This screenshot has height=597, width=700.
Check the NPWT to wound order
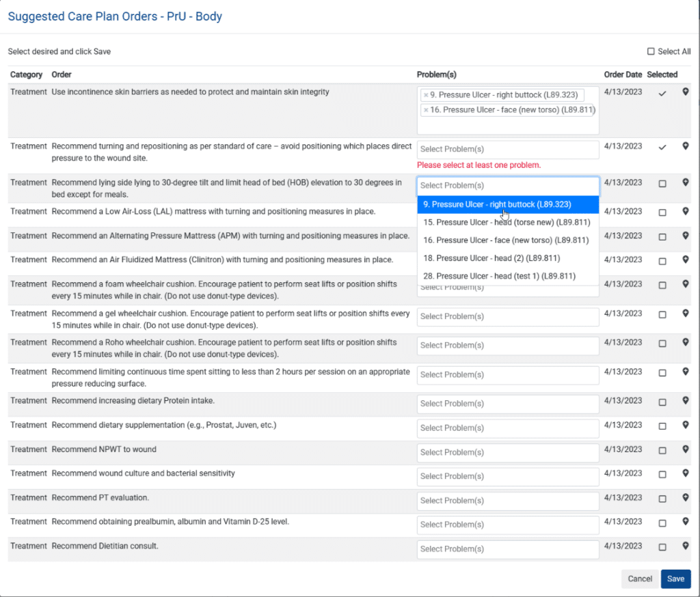coord(662,451)
